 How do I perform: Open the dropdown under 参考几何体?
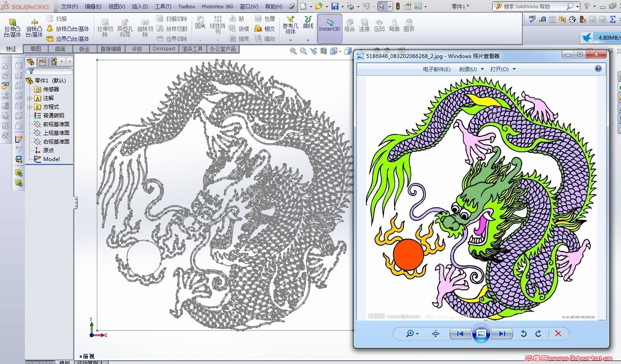290,40
